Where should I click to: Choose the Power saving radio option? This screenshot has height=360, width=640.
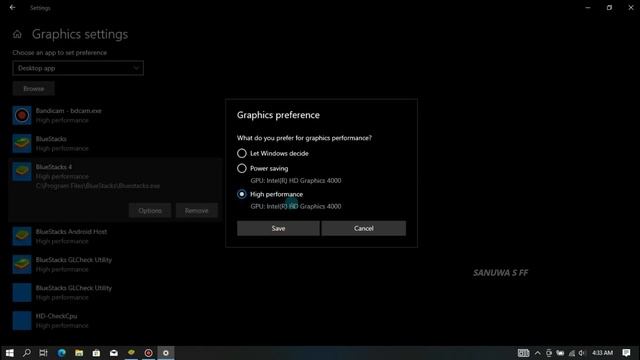[242, 168]
